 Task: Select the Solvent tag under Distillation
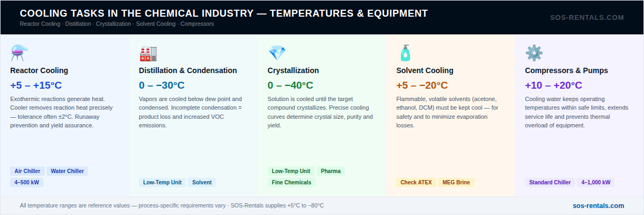pyautogui.click(x=202, y=182)
